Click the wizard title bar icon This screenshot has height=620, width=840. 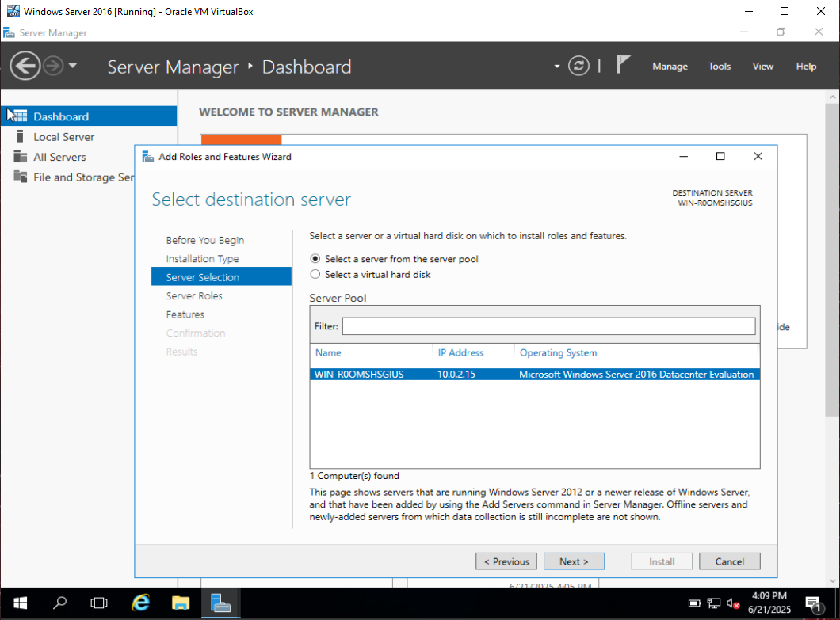click(148, 156)
